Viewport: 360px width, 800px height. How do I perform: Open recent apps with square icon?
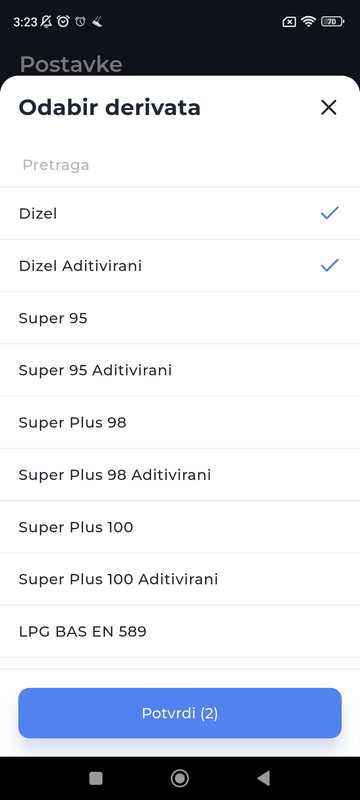pos(96,778)
